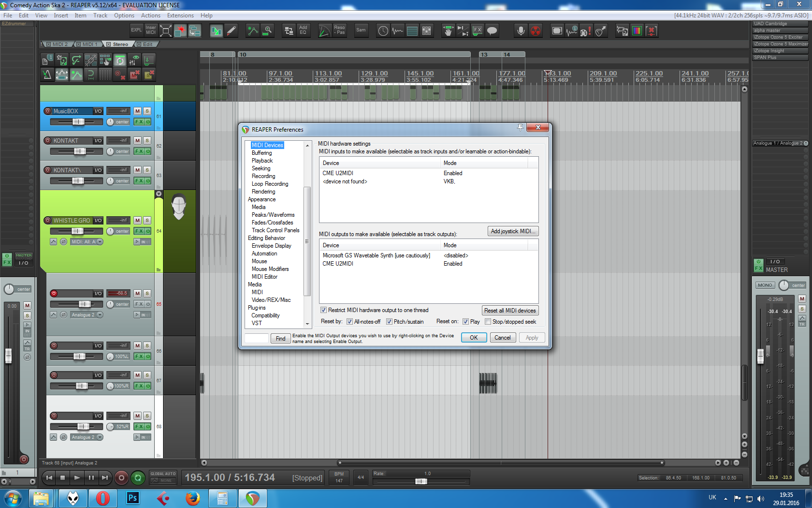Viewport: 812px width, 508px height.
Task: Solo the MusicBOX track
Action: 147,111
